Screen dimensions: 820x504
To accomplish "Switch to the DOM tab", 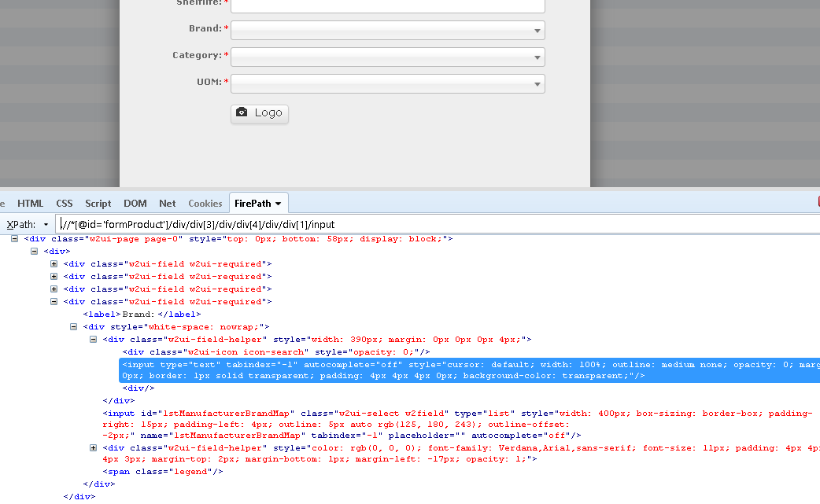I will [135, 203].
